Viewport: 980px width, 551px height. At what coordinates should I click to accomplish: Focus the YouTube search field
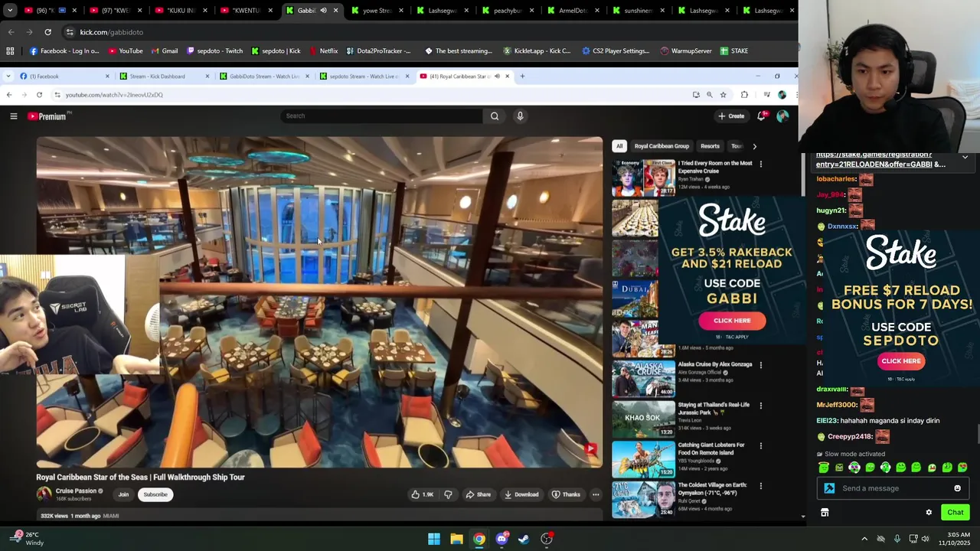pos(381,116)
